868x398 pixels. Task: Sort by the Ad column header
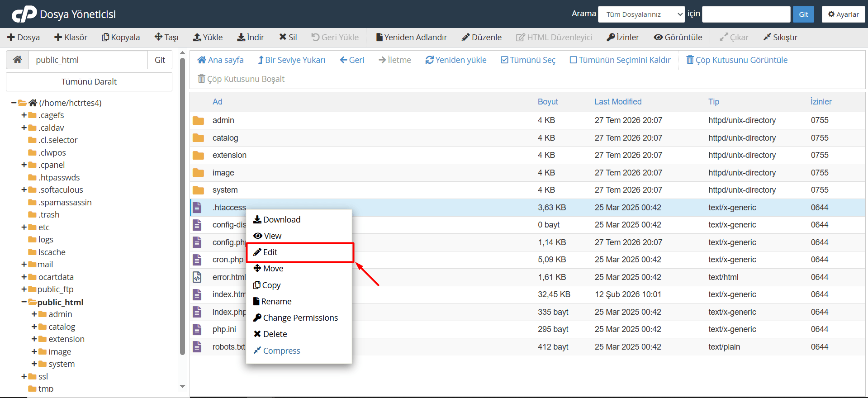(218, 102)
